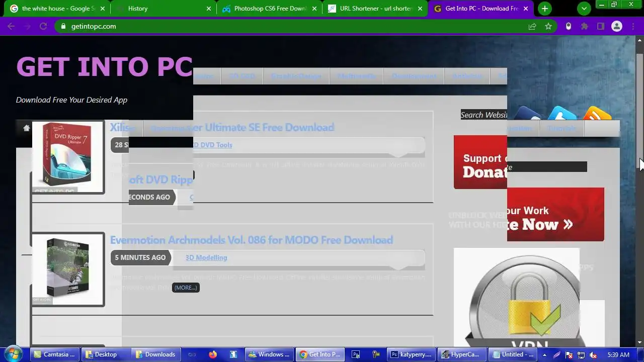The height and width of the screenshot is (362, 644).
Task: Close the URL Shortener tab
Action: point(420,9)
